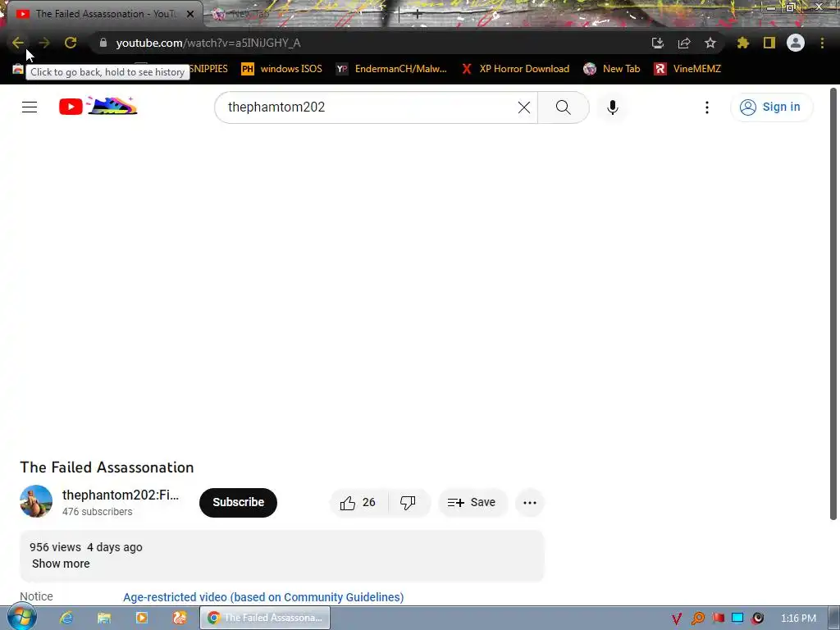Go back using the browser back arrow

point(18,43)
